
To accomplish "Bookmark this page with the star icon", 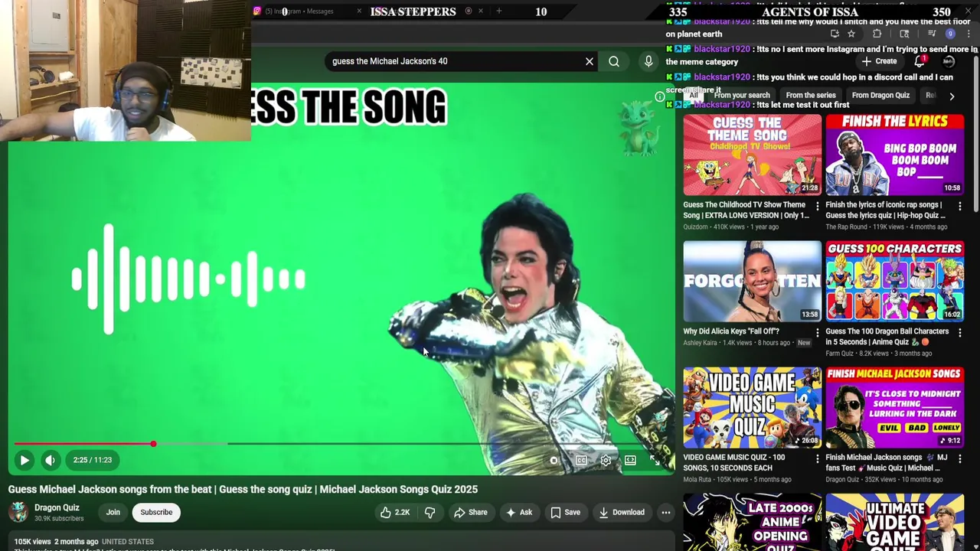I will click(x=851, y=34).
